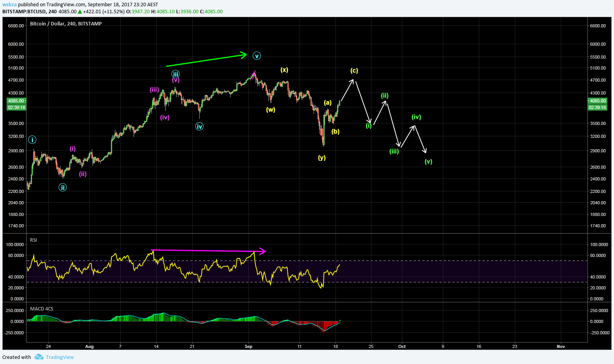This screenshot has height=364, width=614.
Task: Select the magenta (v) wave label
Action: (176, 80)
